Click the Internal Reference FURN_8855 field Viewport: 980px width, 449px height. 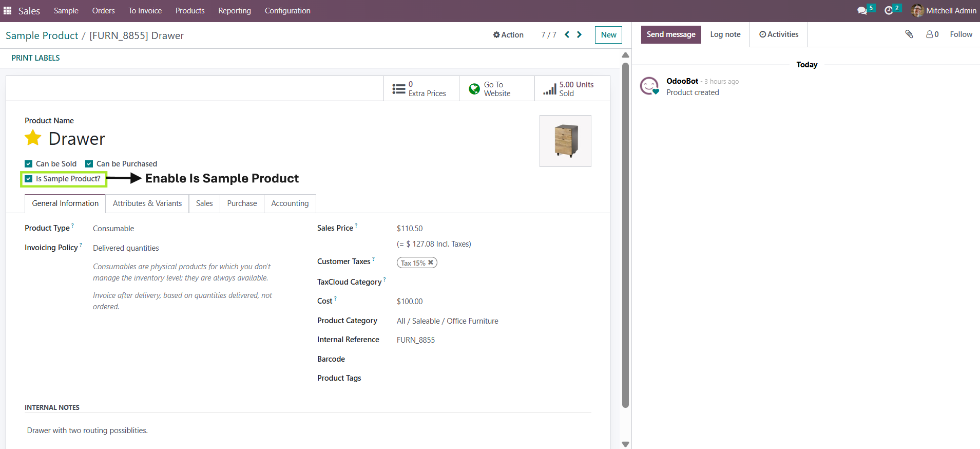416,340
